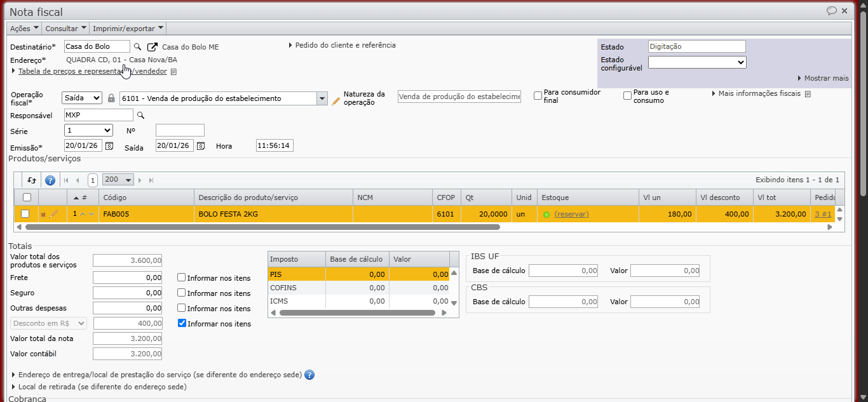
Task: Click the magnifier icon beside Destinatário field
Action: click(137, 46)
